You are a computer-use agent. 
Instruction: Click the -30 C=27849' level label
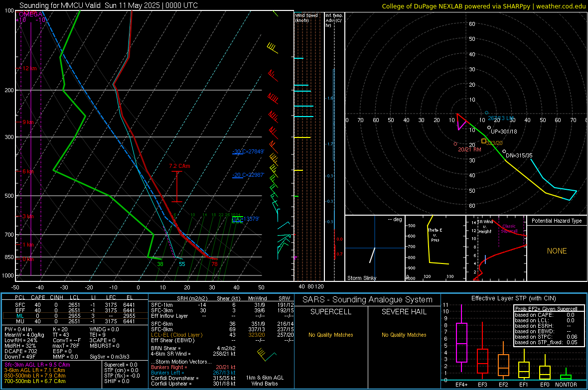tap(248, 151)
